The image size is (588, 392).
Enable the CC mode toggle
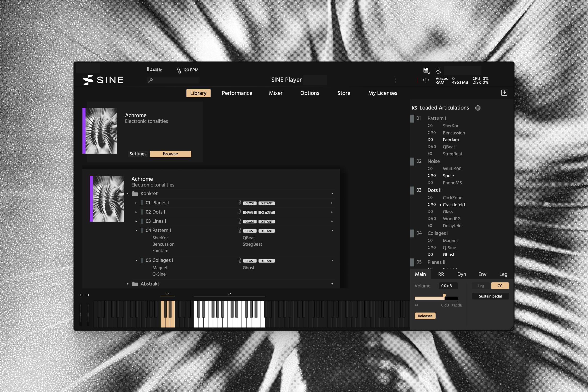pos(500,285)
